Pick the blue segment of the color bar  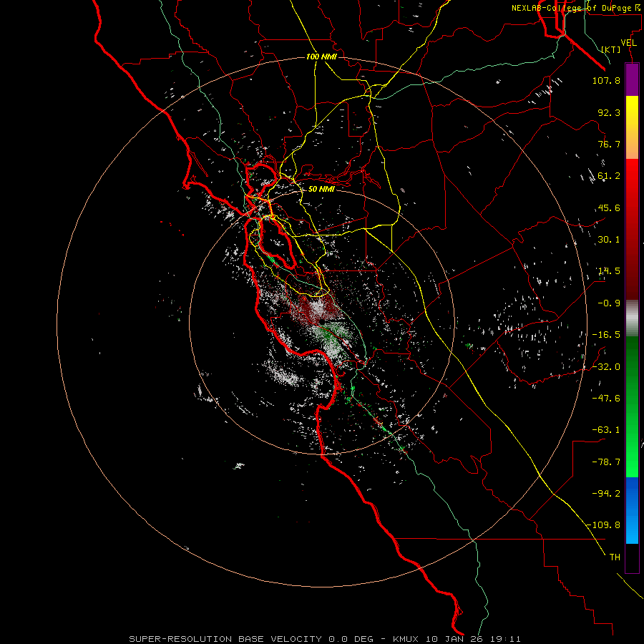(632, 510)
